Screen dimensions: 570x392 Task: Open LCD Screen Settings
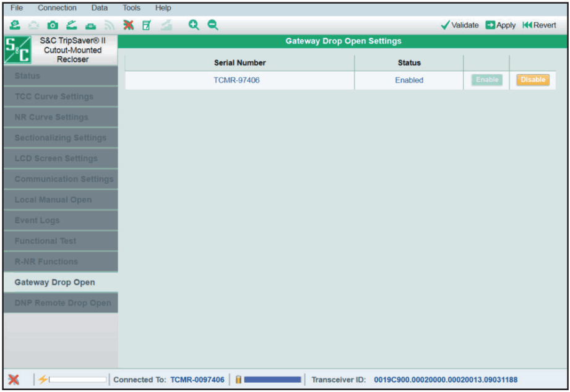pyautogui.click(x=61, y=158)
